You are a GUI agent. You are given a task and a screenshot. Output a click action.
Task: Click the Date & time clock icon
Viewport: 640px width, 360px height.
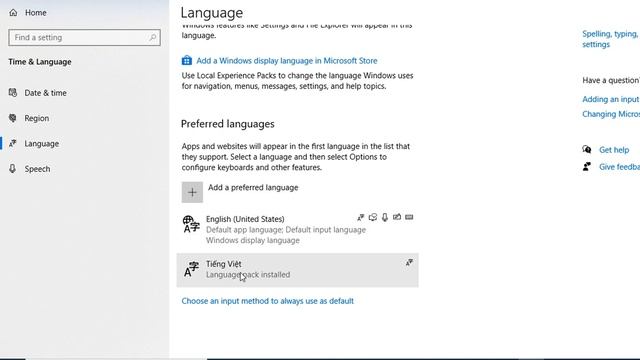click(13, 93)
